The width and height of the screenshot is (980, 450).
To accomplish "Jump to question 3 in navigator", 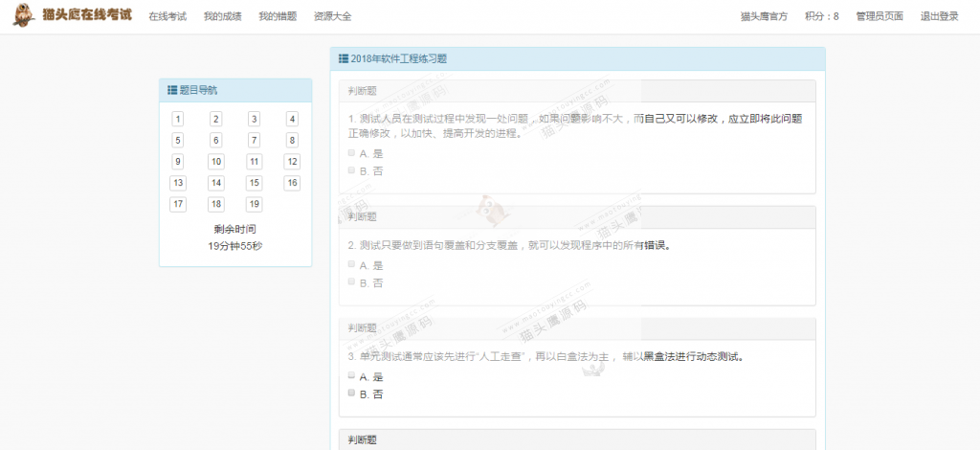I will click(254, 119).
